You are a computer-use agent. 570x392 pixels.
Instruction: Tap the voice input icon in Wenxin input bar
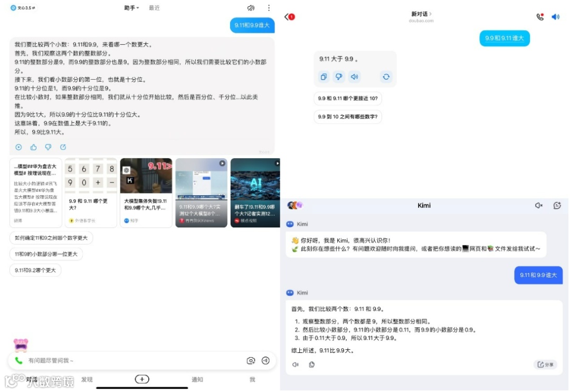[265, 360]
